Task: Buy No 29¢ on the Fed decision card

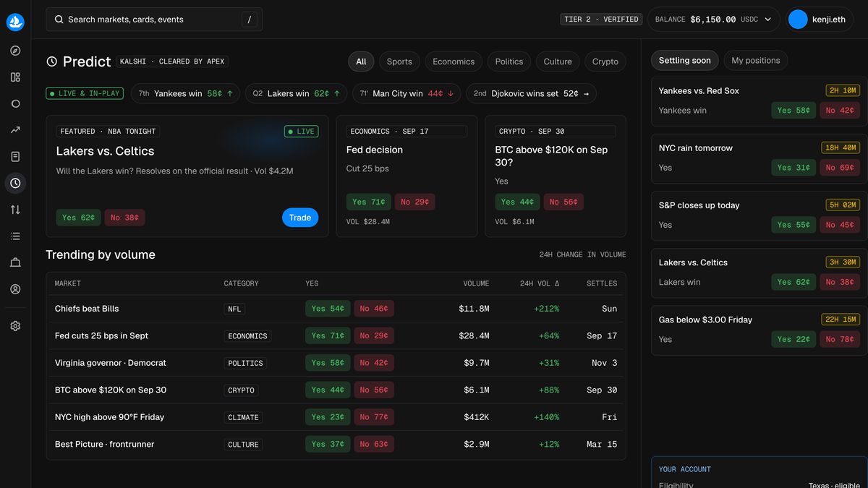Action: click(x=415, y=202)
